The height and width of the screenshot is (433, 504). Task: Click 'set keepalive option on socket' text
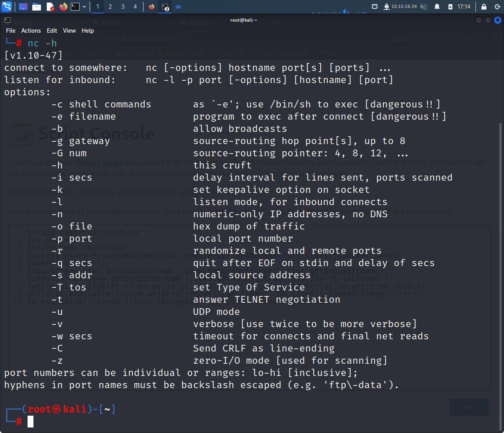click(x=282, y=190)
